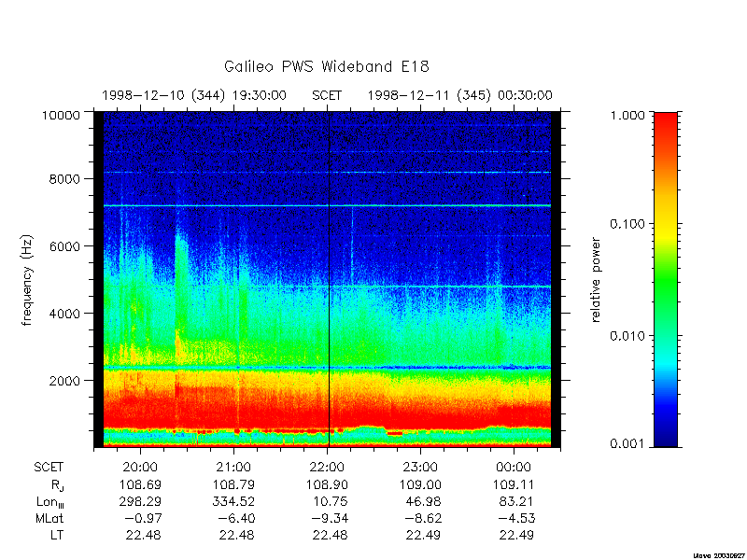The width and height of the screenshot is (747, 560).
Task: Click the 6000 frequency tick label
Action: 66,246
